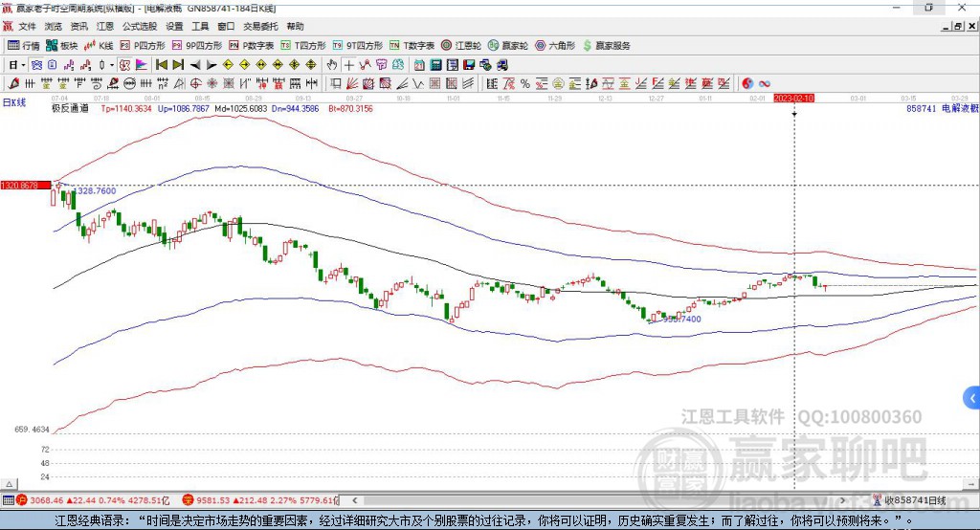Click the bottom-left up triangle button
This screenshot has height=530, width=980.
[10, 484]
